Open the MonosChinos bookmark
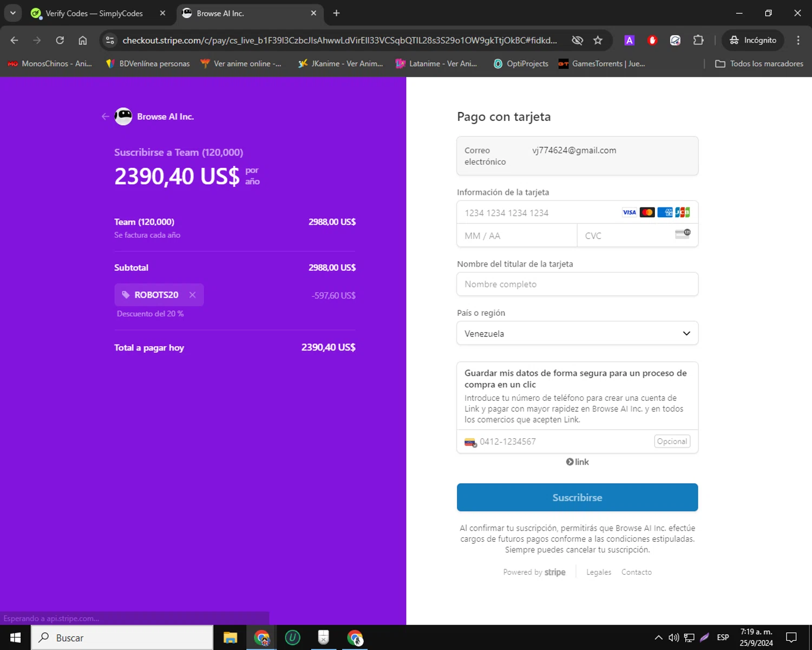This screenshot has width=812, height=650. (x=50, y=63)
